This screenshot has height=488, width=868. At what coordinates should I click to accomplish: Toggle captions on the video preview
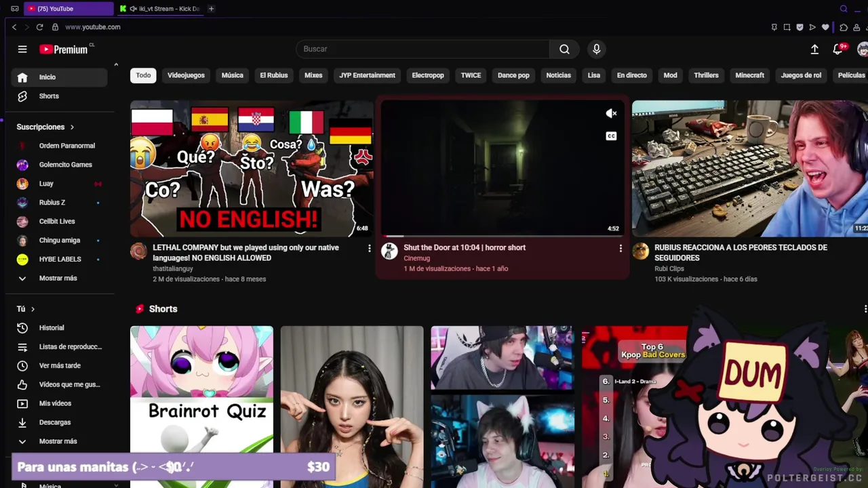(611, 136)
